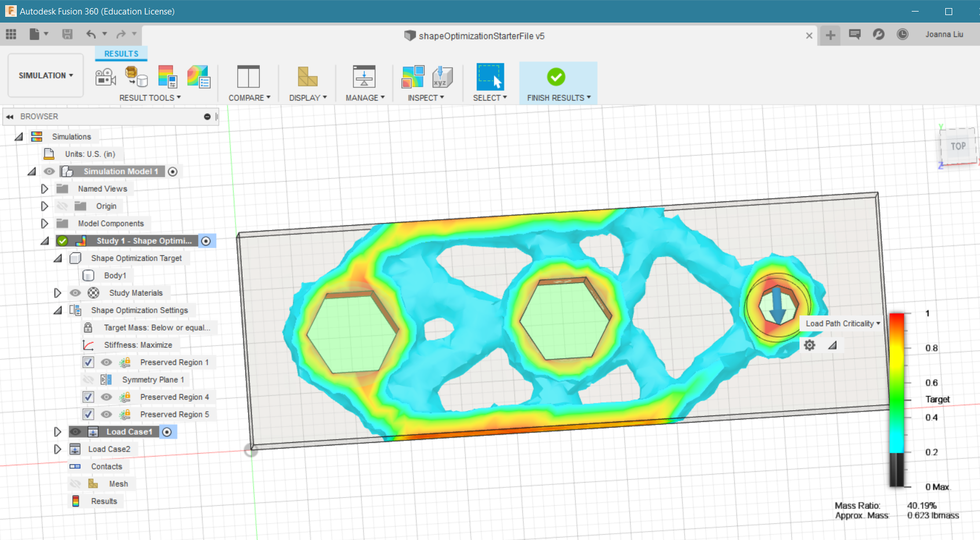
Task: Undo the last action
Action: click(x=91, y=34)
